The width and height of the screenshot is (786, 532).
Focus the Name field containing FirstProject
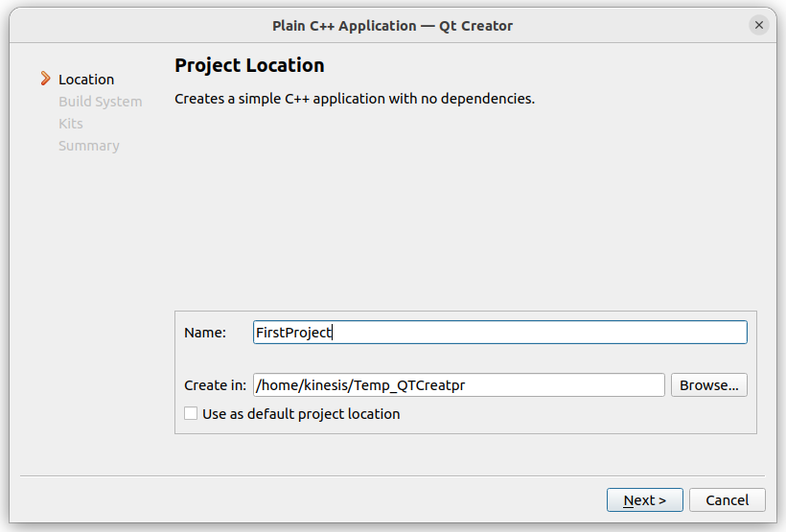tap(499, 332)
